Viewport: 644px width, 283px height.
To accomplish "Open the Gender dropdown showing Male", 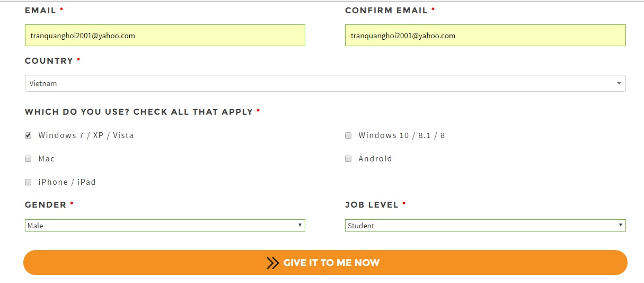I will click(x=165, y=226).
